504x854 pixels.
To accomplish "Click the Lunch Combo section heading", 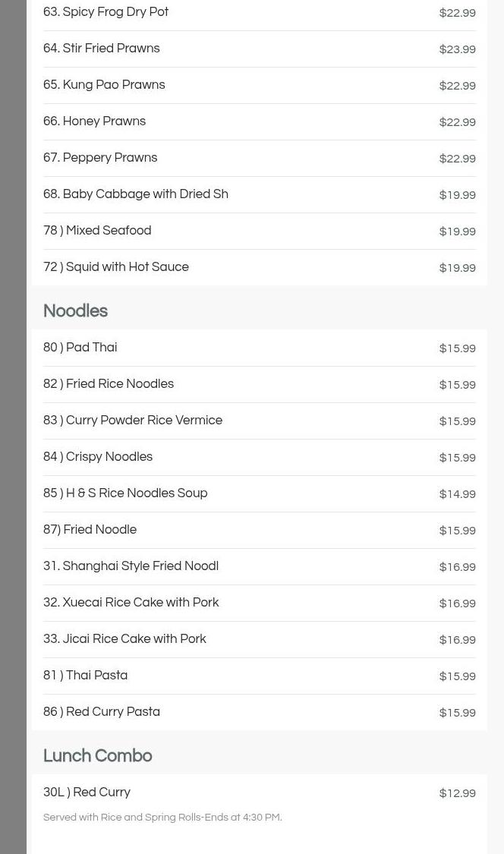I will (97, 755).
